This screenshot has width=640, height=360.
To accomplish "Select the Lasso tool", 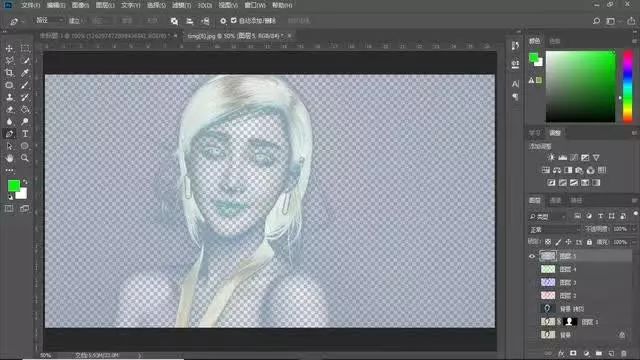I will pyautogui.click(x=9, y=60).
